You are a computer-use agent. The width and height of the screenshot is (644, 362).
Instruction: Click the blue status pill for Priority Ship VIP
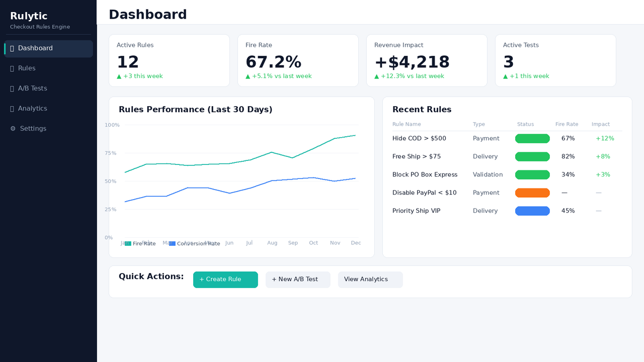[532, 211]
